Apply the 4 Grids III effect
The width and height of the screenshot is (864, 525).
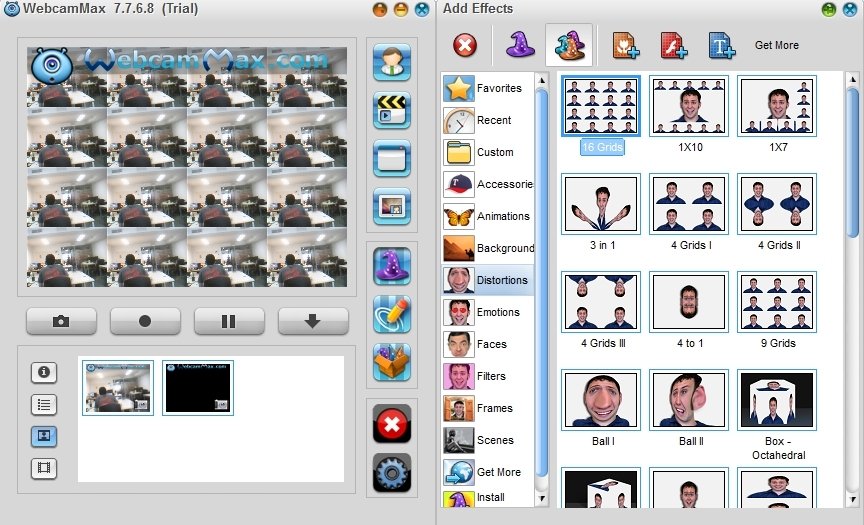point(601,302)
